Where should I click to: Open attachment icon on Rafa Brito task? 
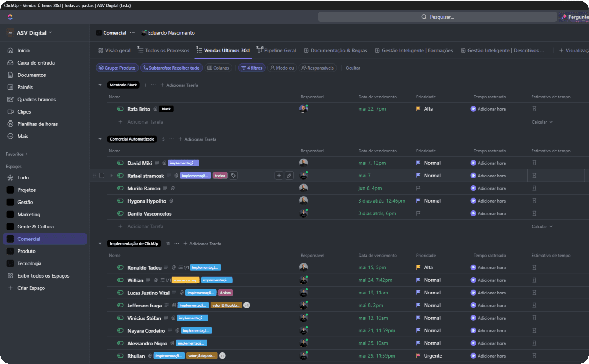[155, 109]
